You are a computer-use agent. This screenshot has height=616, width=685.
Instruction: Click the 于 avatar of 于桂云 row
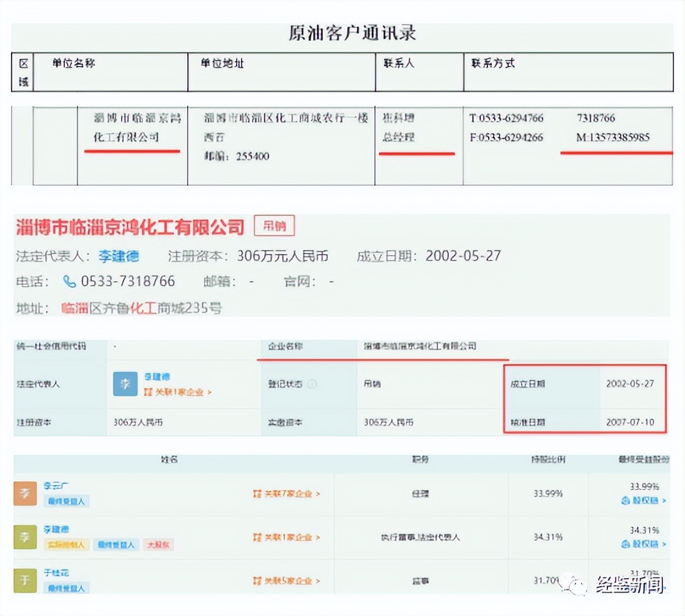pyautogui.click(x=25, y=580)
